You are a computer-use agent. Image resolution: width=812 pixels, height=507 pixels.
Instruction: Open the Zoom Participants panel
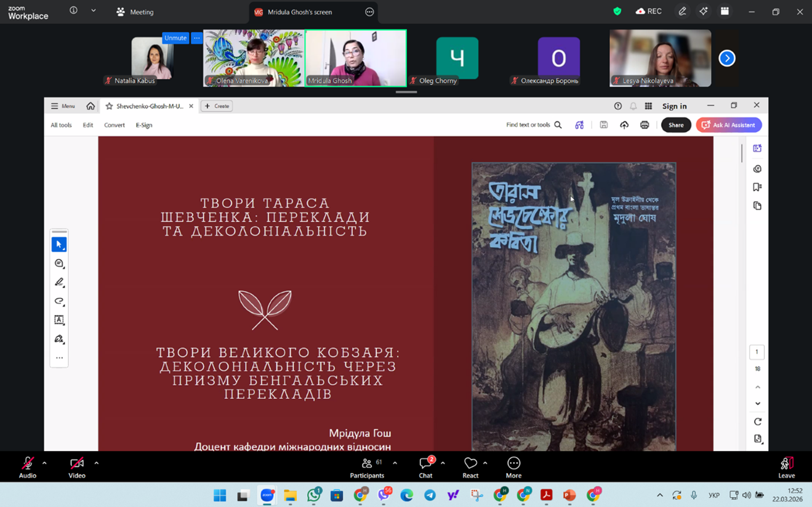click(x=367, y=467)
